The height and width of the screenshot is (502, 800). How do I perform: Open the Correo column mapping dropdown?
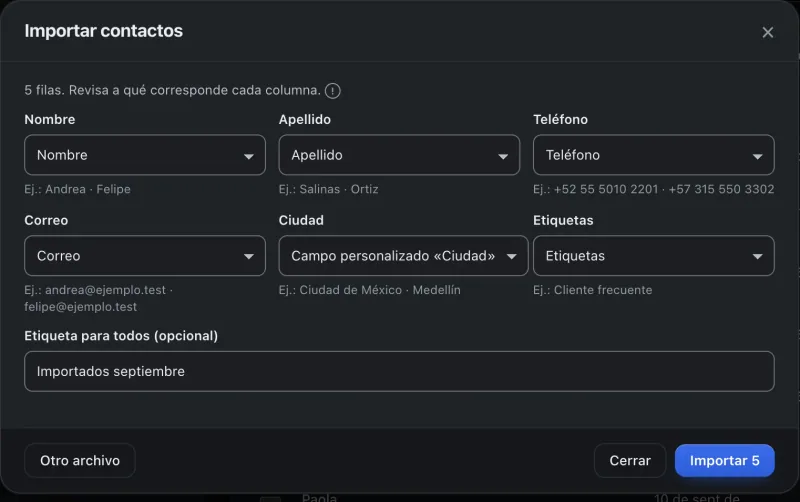click(x=145, y=256)
